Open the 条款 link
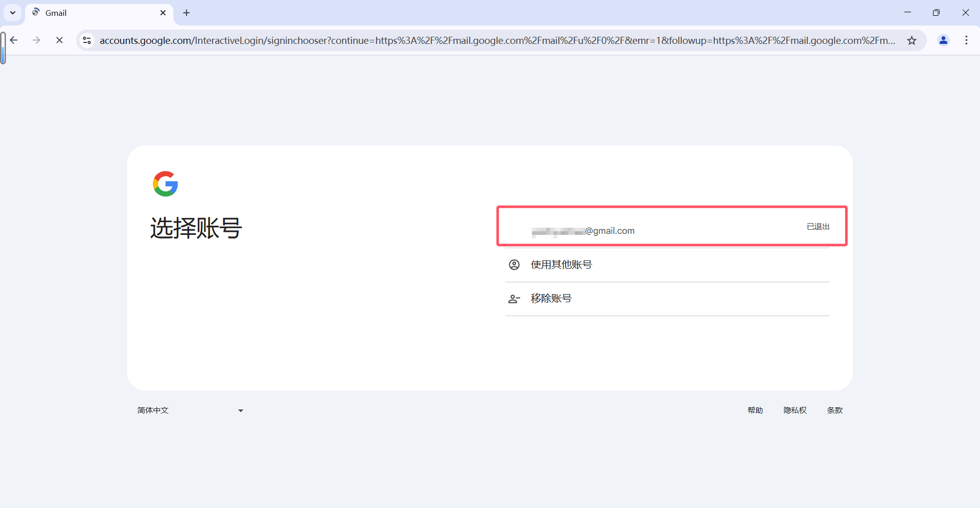 835,410
